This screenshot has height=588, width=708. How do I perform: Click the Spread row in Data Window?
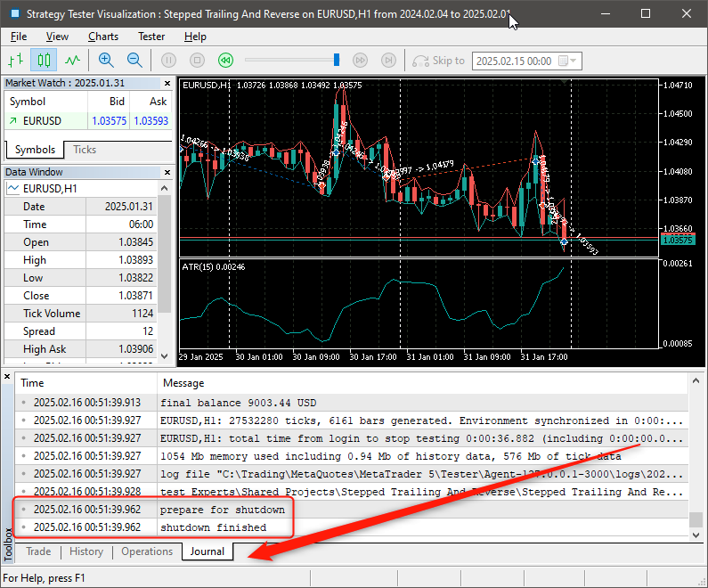[x=80, y=331]
